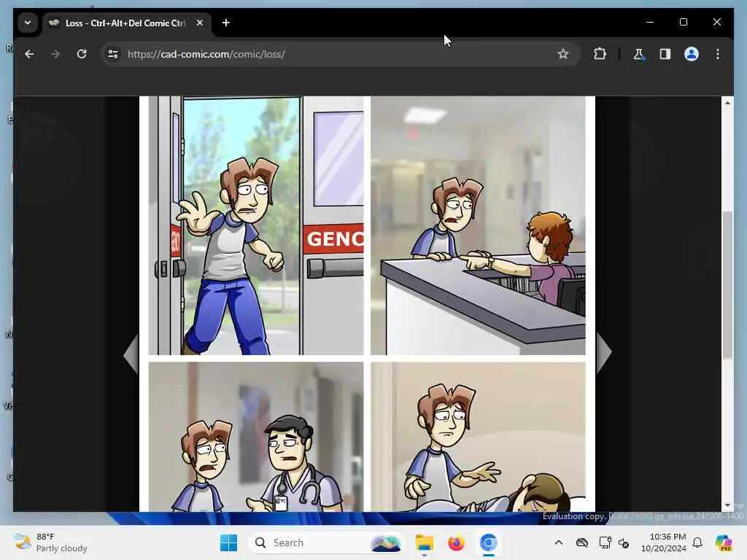
Task: Open the notifications bell icon
Action: click(697, 542)
